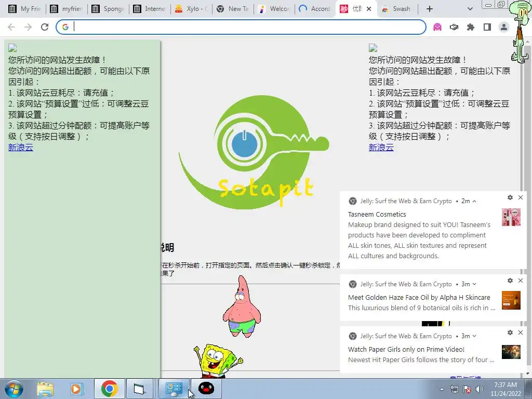Switch to the Interne tab
Viewport: 532px width, 399px height.
click(150, 9)
